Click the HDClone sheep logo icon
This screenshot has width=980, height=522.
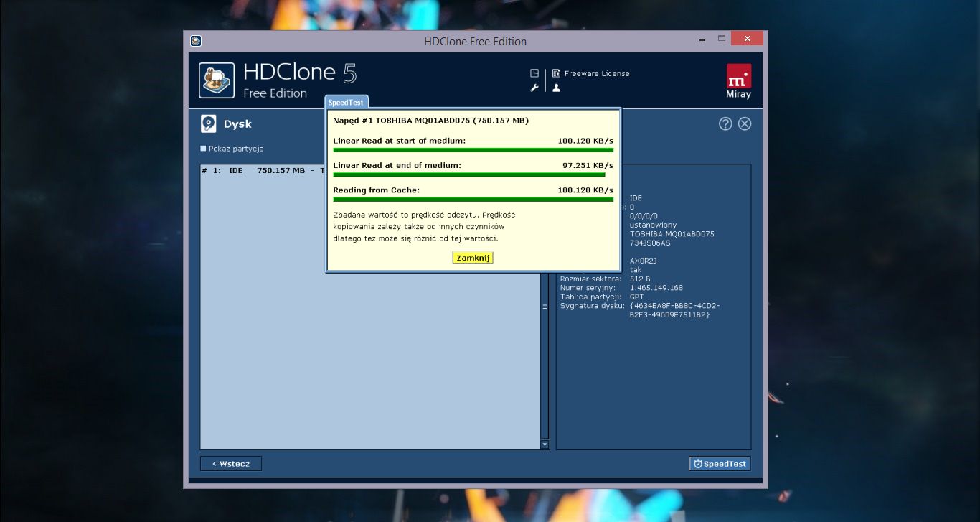coord(217,80)
